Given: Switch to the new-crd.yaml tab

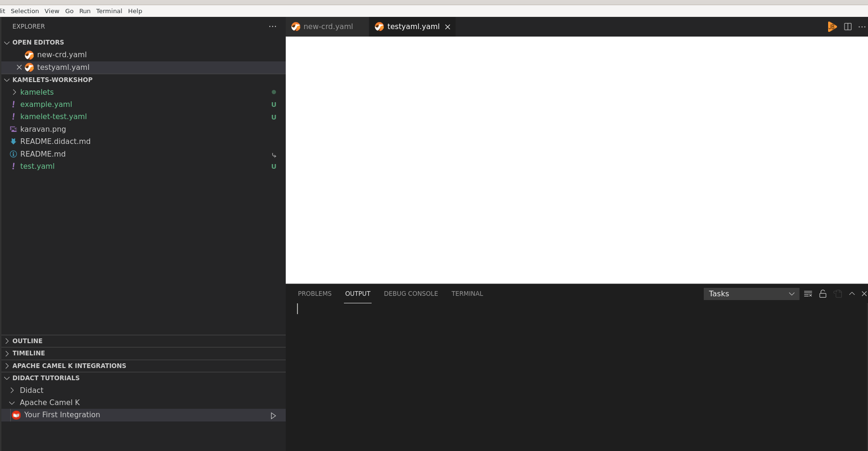Looking at the screenshot, I should pos(327,27).
